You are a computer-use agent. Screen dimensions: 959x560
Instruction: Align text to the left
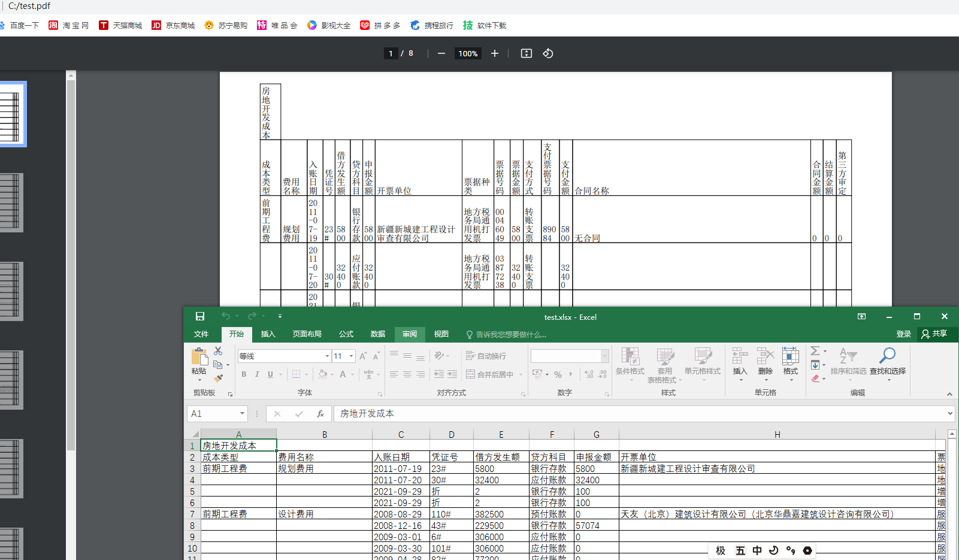(394, 374)
